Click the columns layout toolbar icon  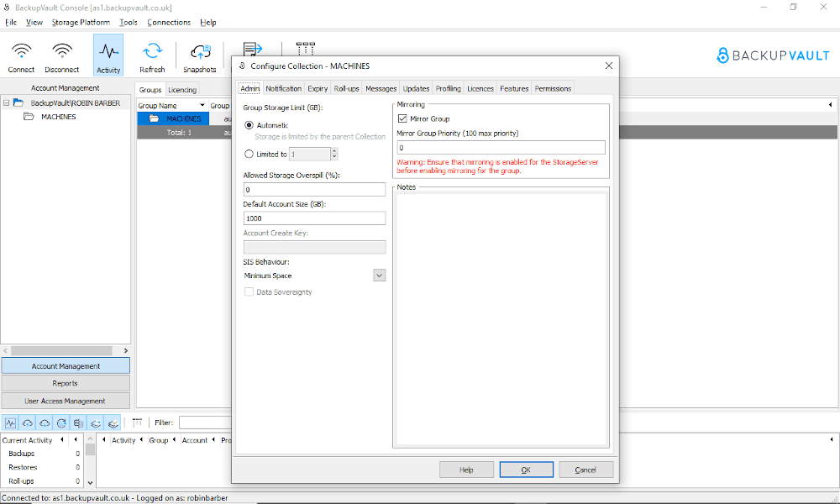(x=306, y=48)
